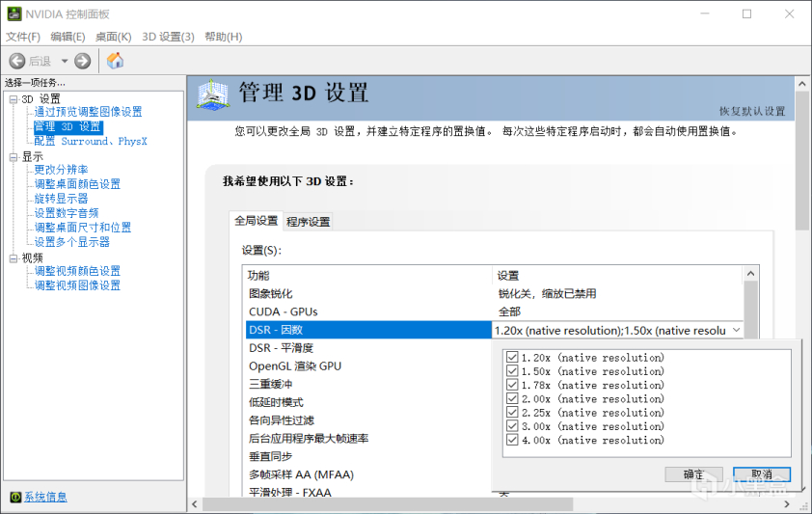The height and width of the screenshot is (514, 812).
Task: Select the 垂直同步 settings row
Action: click(367, 456)
